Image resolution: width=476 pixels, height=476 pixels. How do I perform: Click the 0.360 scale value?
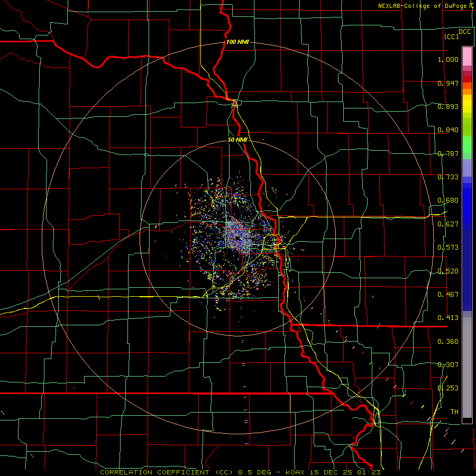448,342
